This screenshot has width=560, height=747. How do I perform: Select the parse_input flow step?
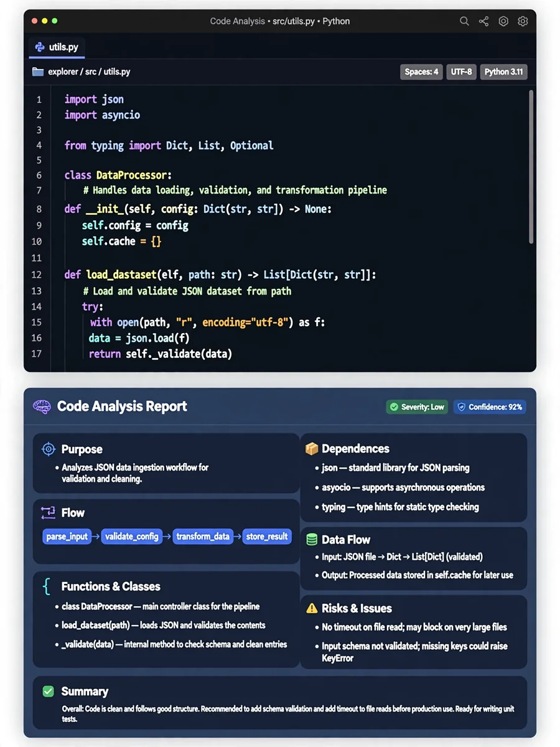click(67, 536)
